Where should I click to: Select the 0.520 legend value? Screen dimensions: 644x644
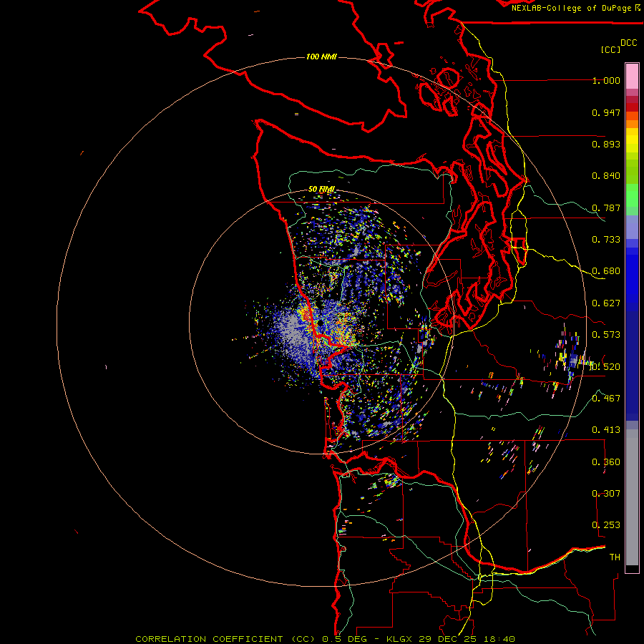coord(606,367)
